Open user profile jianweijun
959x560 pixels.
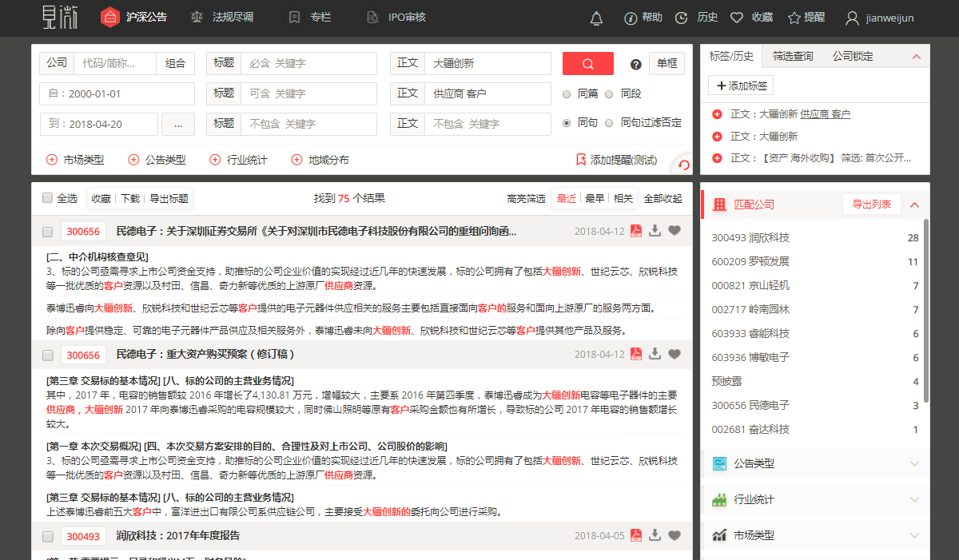[879, 18]
